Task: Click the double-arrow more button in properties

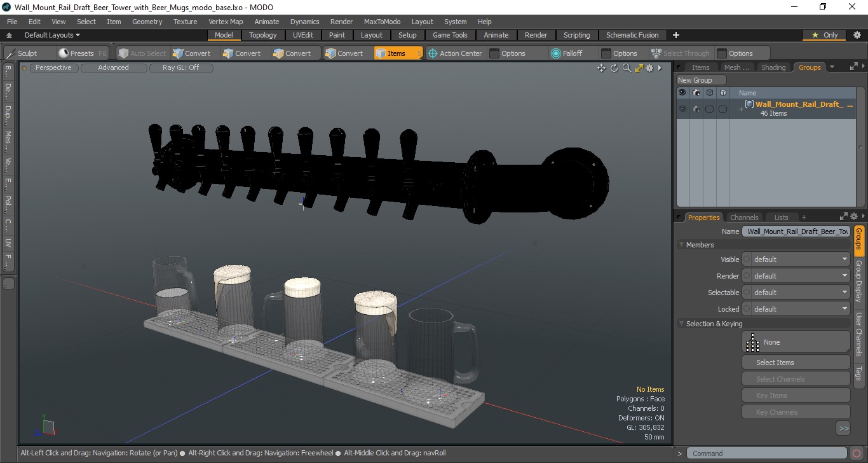Action: [843, 429]
